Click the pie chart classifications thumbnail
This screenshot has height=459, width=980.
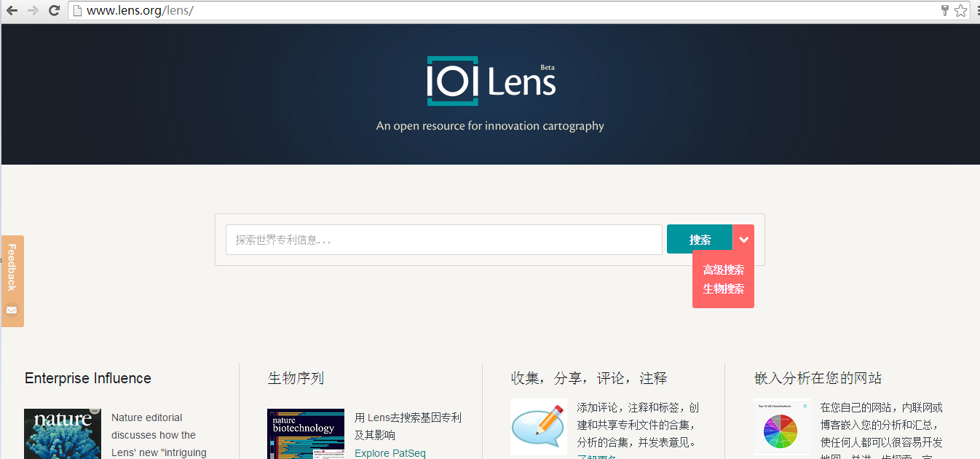click(x=782, y=427)
